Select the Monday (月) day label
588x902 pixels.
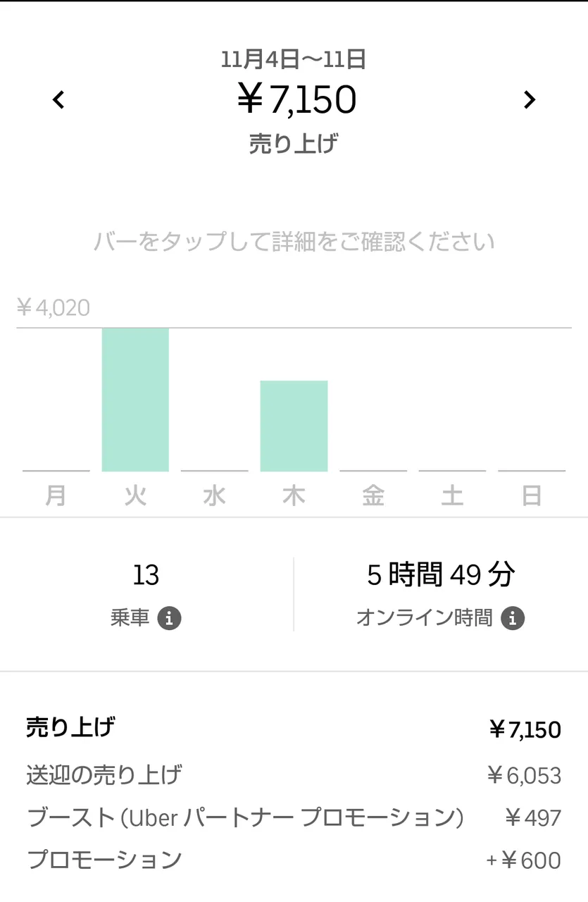(56, 496)
